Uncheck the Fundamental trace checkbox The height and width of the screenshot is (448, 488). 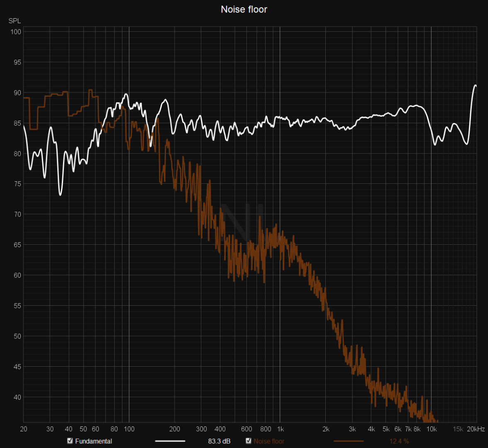70,441
